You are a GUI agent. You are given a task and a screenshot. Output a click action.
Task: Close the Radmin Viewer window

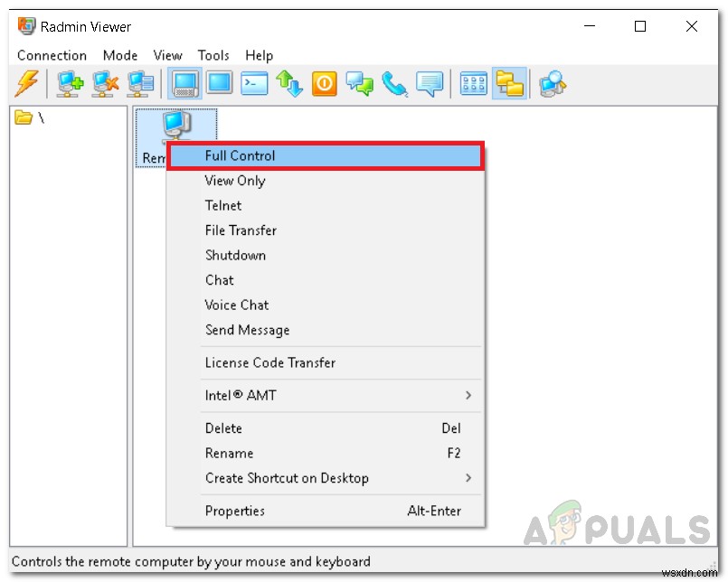click(692, 26)
